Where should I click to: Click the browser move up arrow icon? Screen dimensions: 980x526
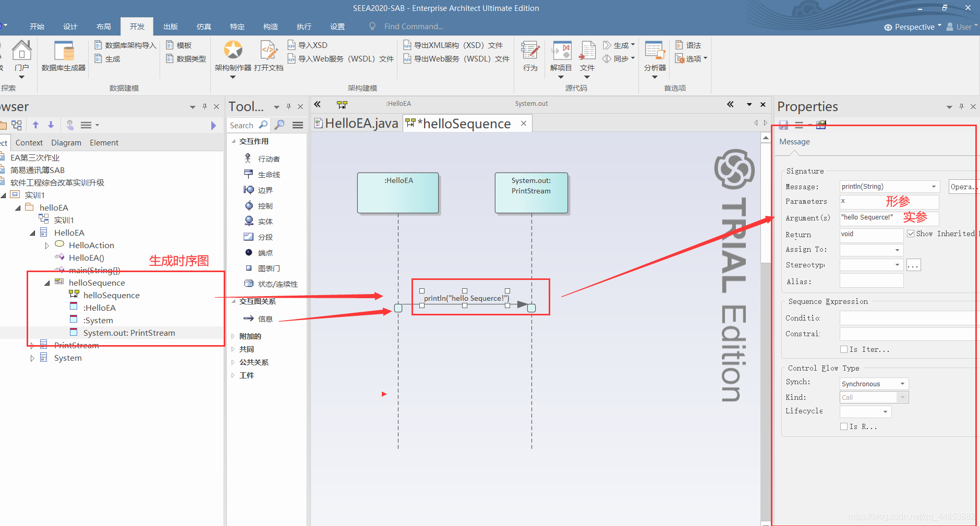(35, 125)
